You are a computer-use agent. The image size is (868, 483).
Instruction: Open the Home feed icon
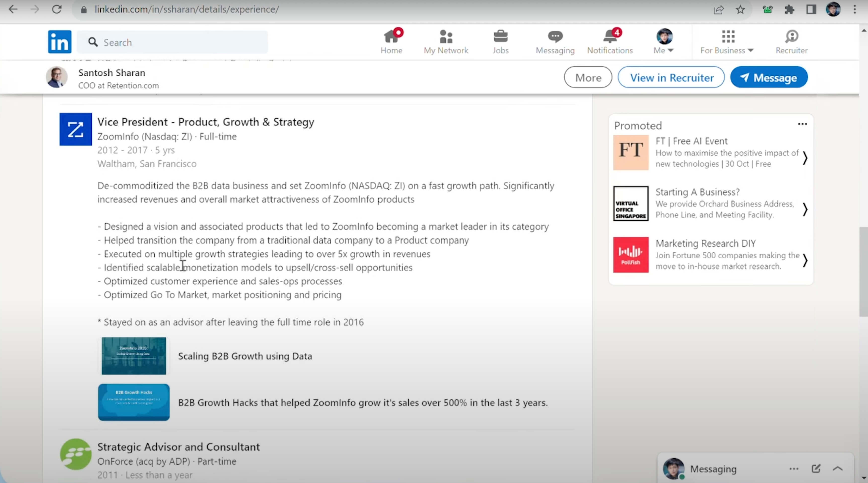point(391,36)
